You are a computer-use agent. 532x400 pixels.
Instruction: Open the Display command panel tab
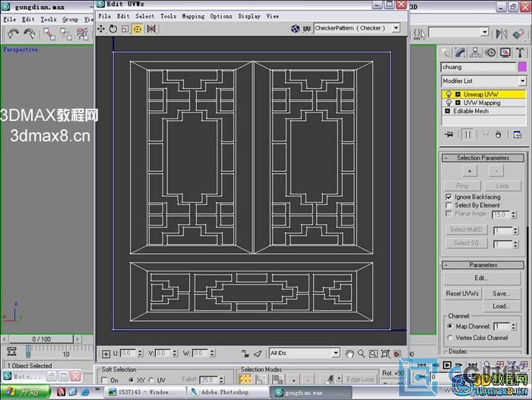click(505, 52)
